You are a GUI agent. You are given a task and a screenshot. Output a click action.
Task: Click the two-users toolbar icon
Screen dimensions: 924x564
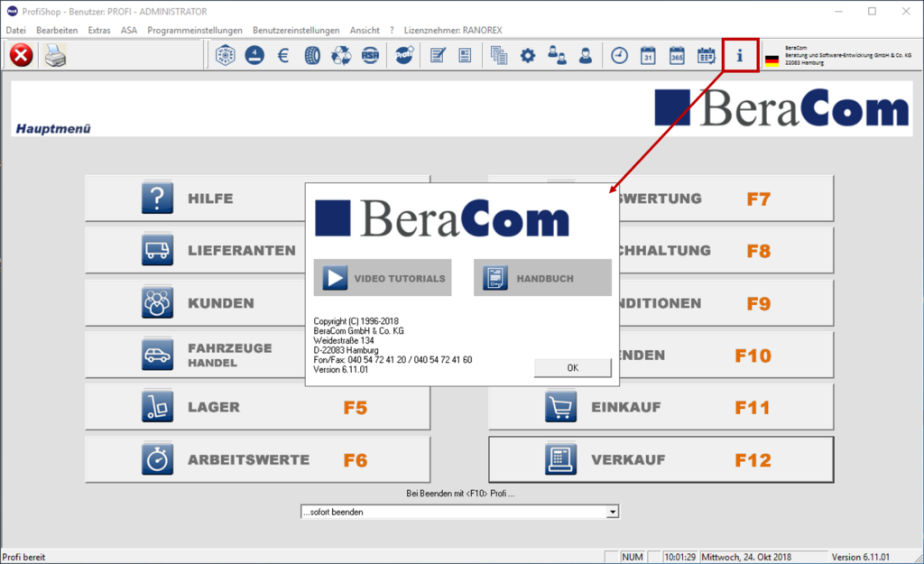tap(557, 55)
